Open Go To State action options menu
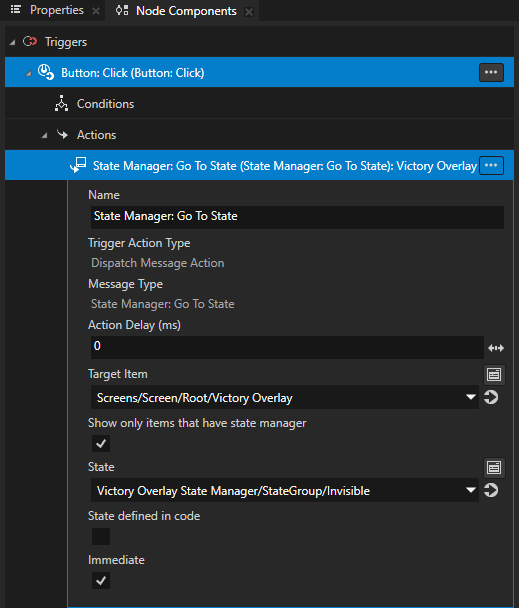This screenshot has height=608, width=519. pos(491,166)
